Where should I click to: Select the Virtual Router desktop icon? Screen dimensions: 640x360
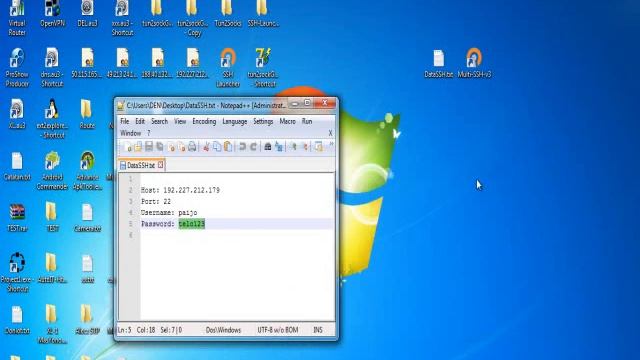tap(17, 18)
